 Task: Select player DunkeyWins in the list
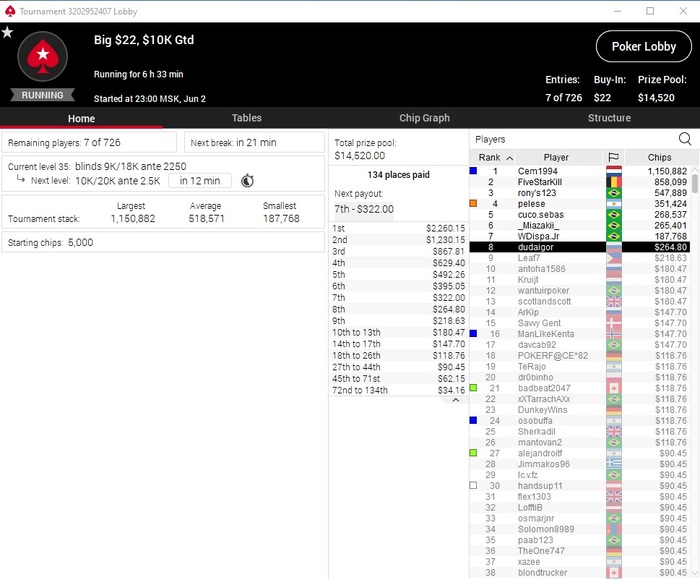[x=579, y=410]
